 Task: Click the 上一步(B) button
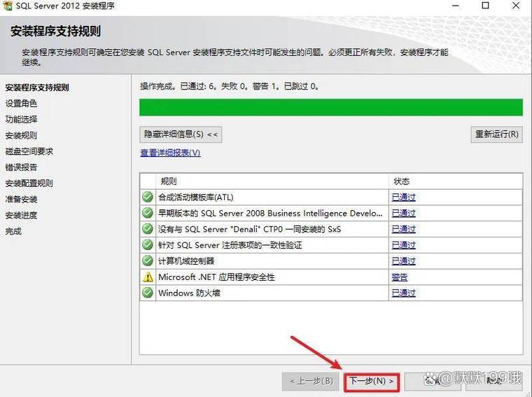tap(311, 382)
